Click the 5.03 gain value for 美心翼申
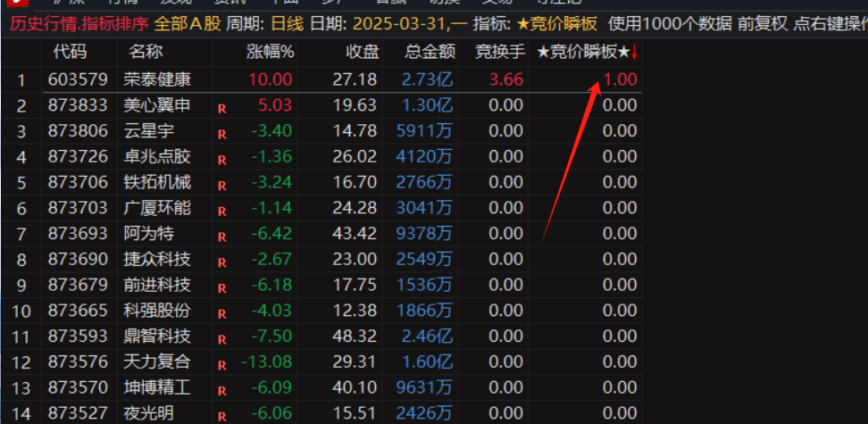The width and height of the screenshot is (868, 424). (x=275, y=104)
